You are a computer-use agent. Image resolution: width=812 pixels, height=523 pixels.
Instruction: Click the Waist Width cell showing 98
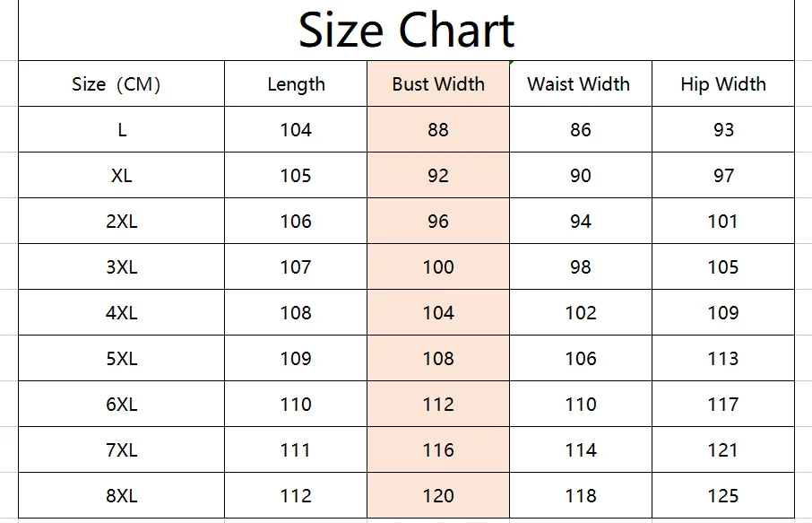[x=580, y=267]
